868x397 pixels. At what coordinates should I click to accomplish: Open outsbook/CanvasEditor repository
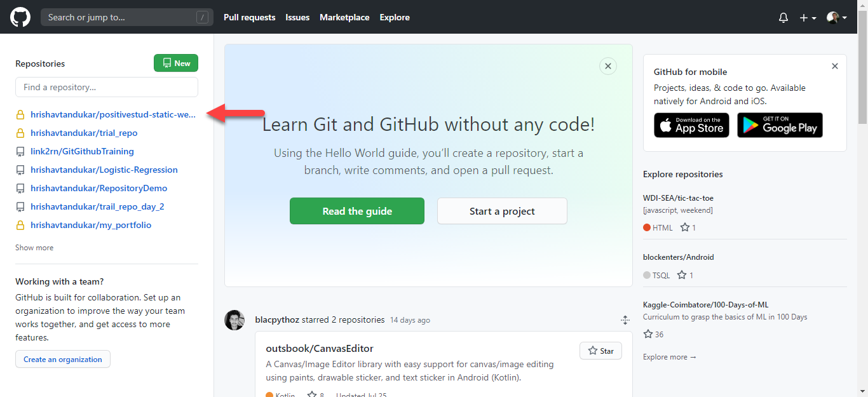coord(320,348)
